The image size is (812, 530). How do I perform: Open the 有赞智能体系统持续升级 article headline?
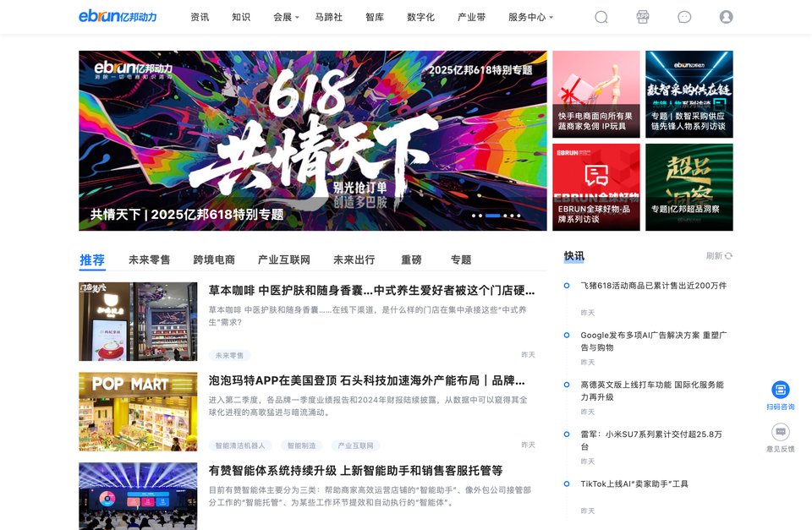point(355,471)
